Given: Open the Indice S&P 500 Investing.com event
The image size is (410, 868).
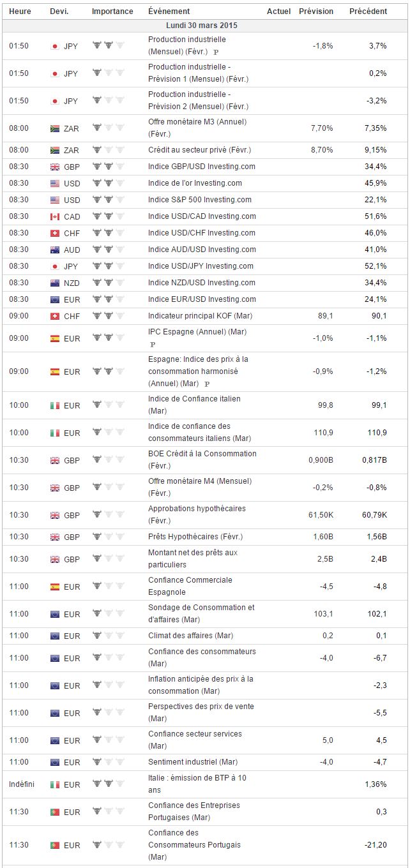Looking at the screenshot, I should tap(199, 200).
